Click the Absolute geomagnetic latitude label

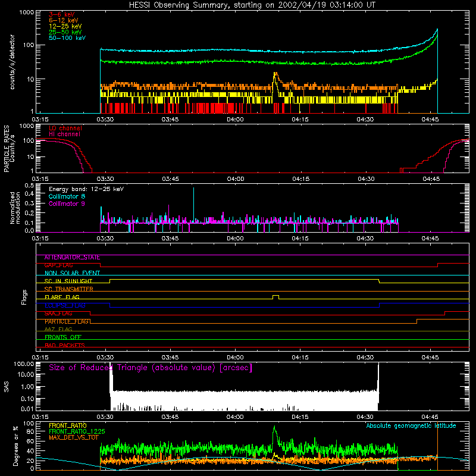[x=411, y=425]
